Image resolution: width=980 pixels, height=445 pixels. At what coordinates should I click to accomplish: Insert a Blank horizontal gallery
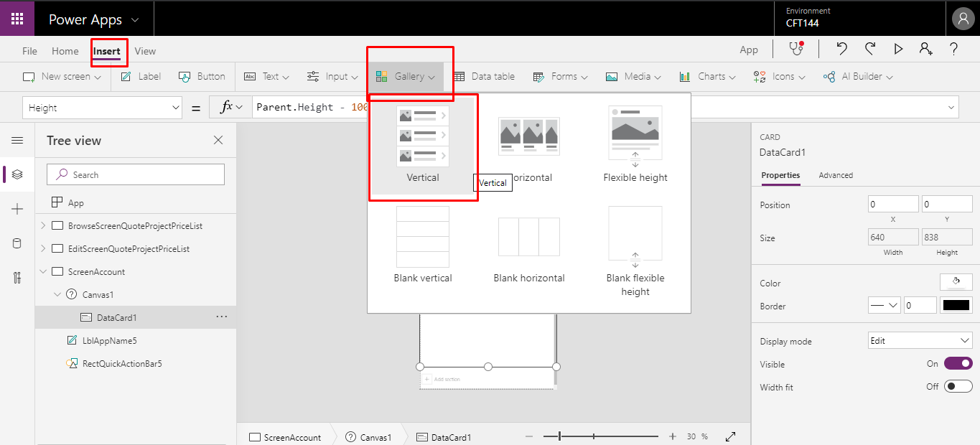[x=529, y=245]
